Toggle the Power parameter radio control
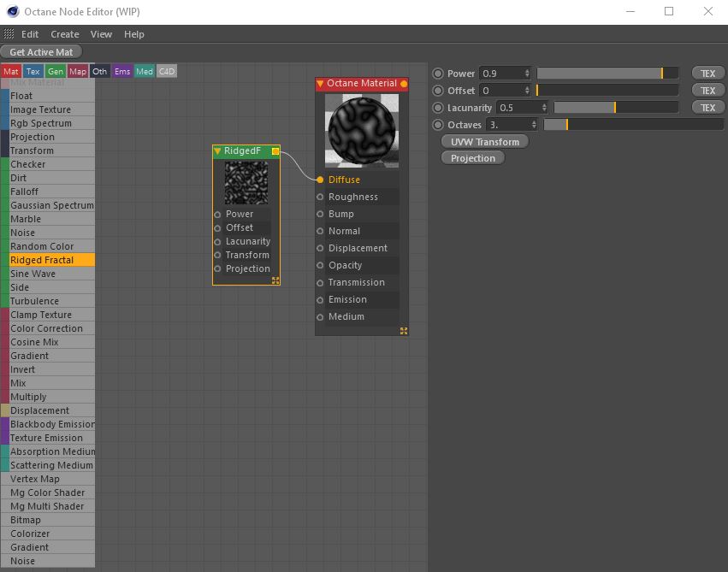 click(436, 73)
